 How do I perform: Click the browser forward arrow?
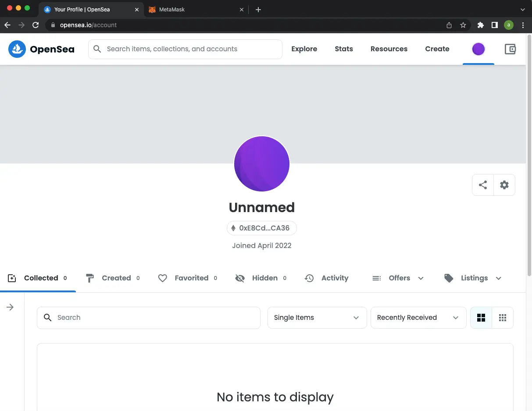[21, 25]
